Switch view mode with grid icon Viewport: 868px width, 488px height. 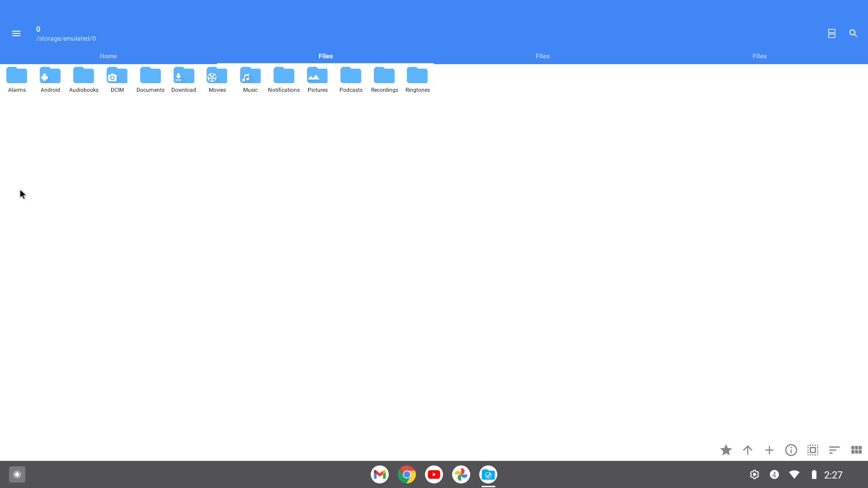(x=856, y=450)
